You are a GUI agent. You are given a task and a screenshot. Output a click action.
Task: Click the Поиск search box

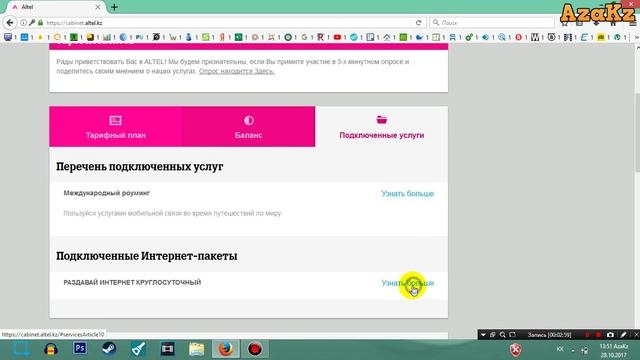(492, 23)
